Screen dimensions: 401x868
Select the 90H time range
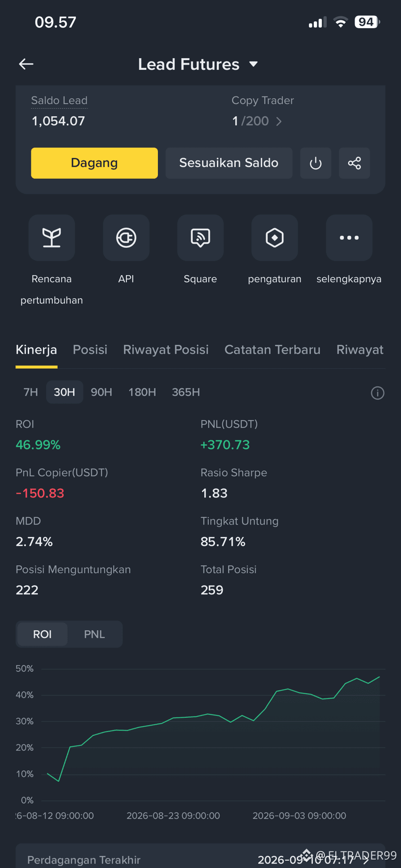point(102,392)
